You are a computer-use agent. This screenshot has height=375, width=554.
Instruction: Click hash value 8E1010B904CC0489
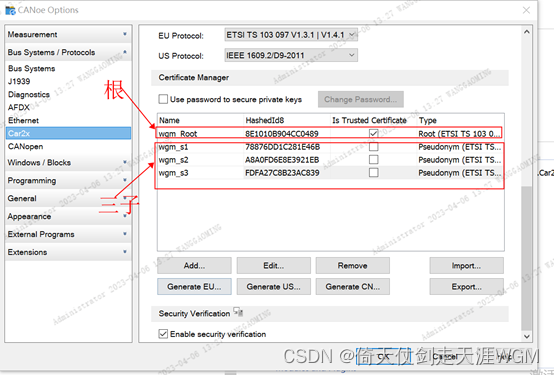tap(282, 134)
